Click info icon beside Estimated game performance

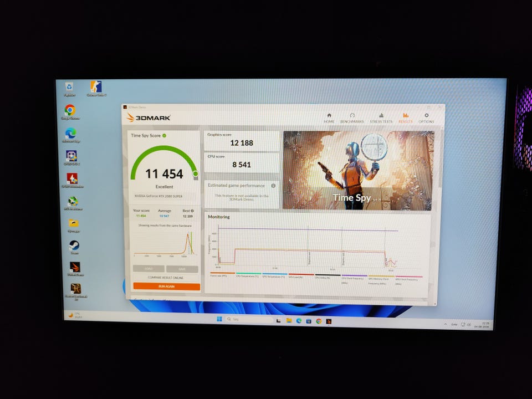click(273, 186)
